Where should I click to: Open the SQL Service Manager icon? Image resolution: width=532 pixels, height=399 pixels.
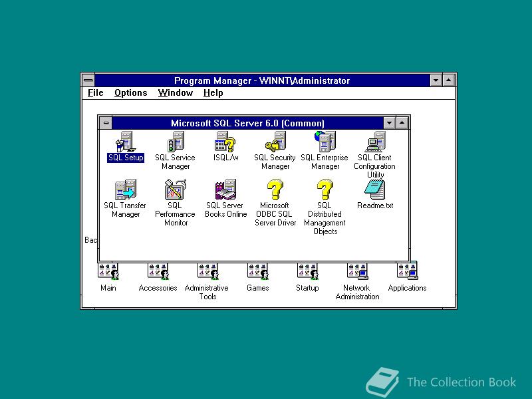[x=176, y=142]
